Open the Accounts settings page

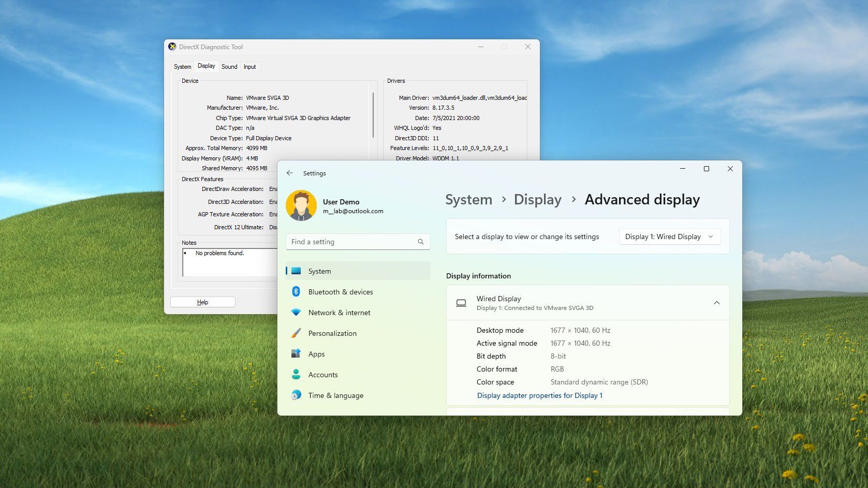tap(358, 375)
